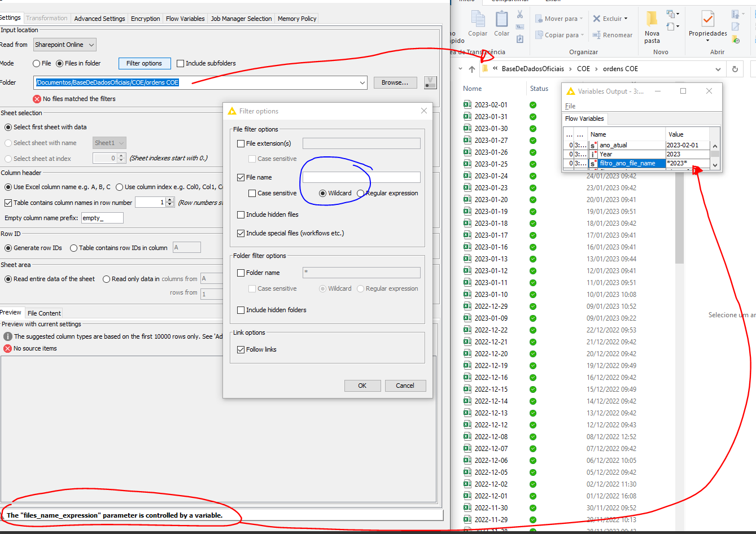Click the Explorer up-one-level arrow

click(472, 69)
